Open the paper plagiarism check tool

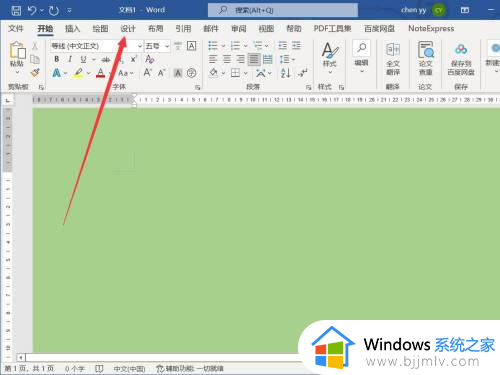point(425,59)
